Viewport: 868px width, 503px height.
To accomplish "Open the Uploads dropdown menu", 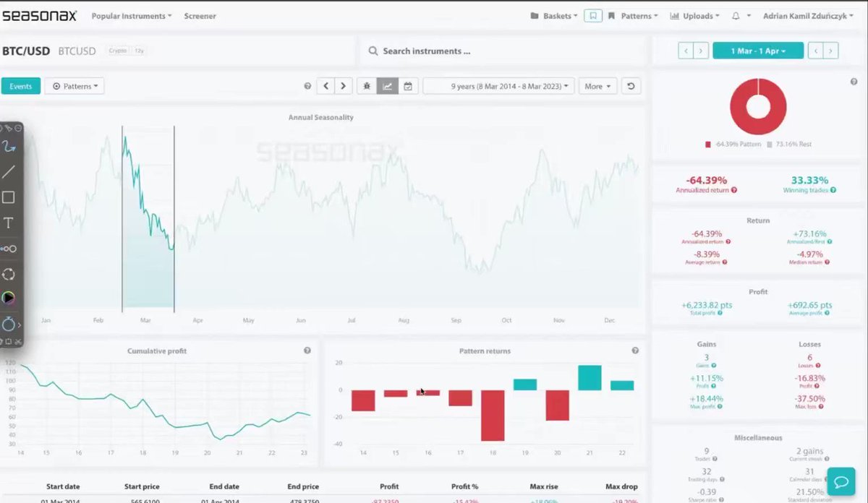I will [695, 16].
